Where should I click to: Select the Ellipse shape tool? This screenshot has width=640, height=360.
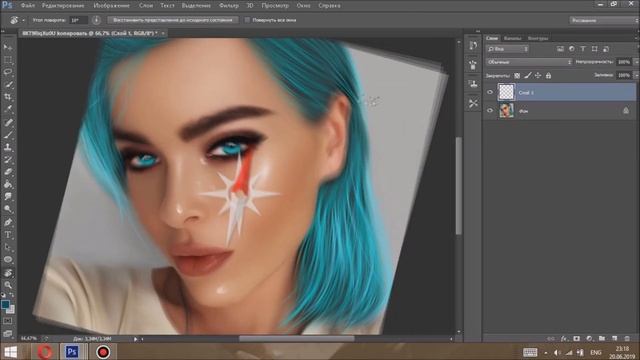point(8,260)
